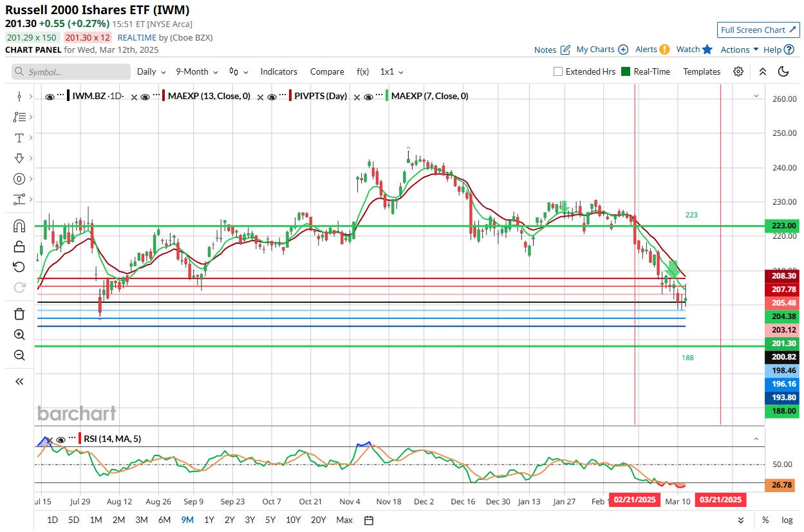Toggle magnet snap mode
Screen dimensions: 804x532
[x=19, y=226]
